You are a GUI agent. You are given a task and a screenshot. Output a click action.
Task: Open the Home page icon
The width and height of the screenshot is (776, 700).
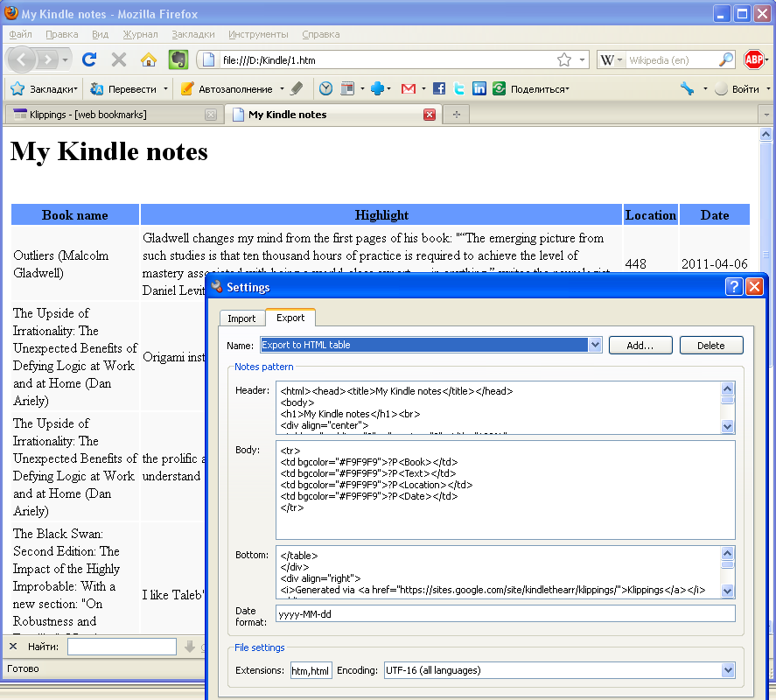point(149,59)
